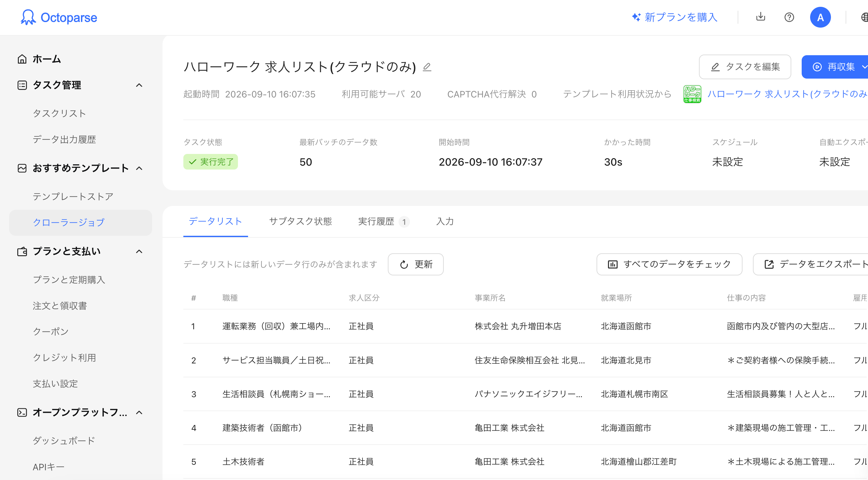Select cell 株式会社 丸升増田本店
The height and width of the screenshot is (480, 868).
pyautogui.click(x=518, y=326)
